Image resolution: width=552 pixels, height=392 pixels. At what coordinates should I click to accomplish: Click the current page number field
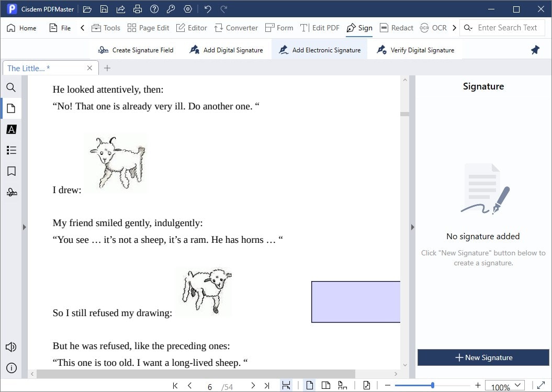pos(209,387)
